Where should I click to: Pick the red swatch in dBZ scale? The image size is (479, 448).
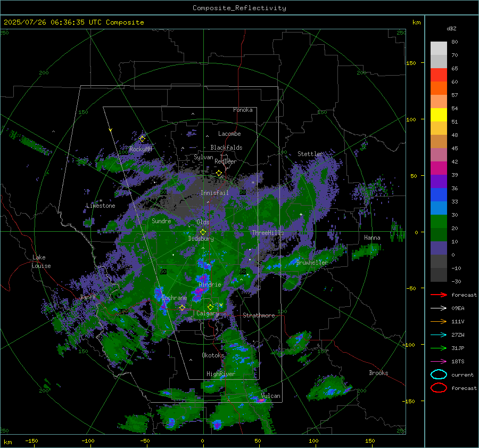439,75
